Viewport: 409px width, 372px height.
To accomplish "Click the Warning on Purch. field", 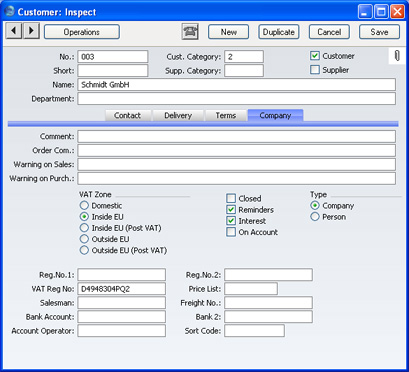I will click(237, 178).
